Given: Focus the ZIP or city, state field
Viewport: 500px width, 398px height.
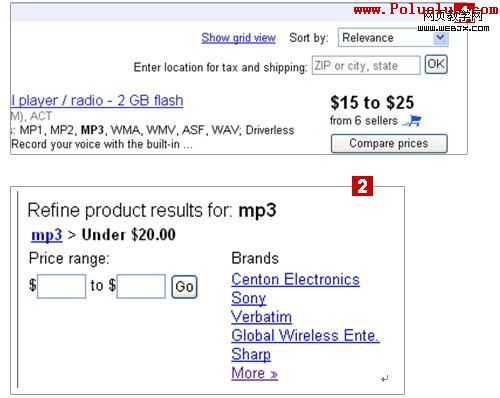Looking at the screenshot, I should (x=366, y=66).
